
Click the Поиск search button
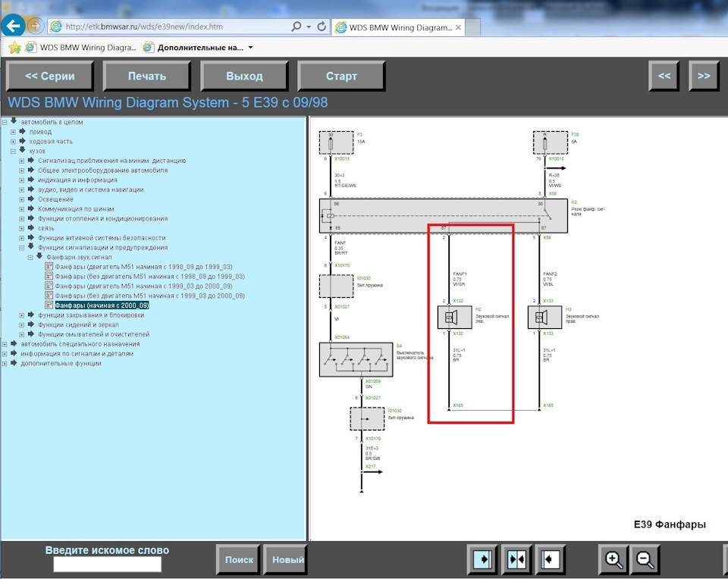pyautogui.click(x=239, y=559)
